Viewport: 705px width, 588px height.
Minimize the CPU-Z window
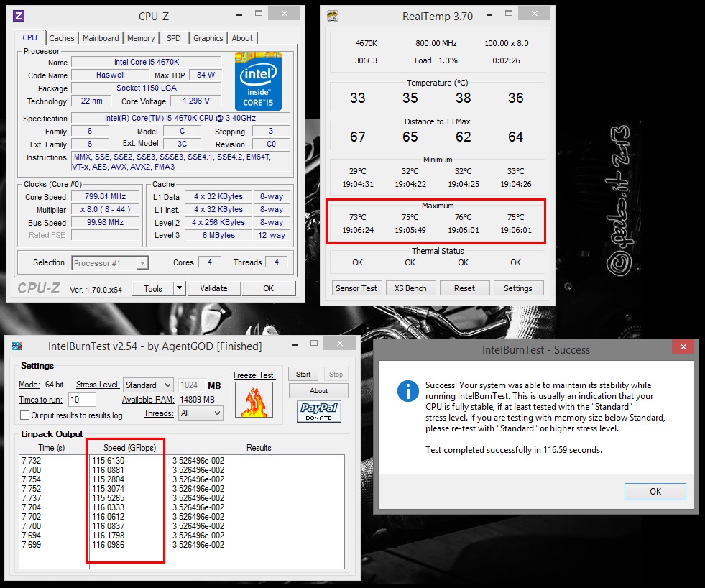pyautogui.click(x=239, y=14)
